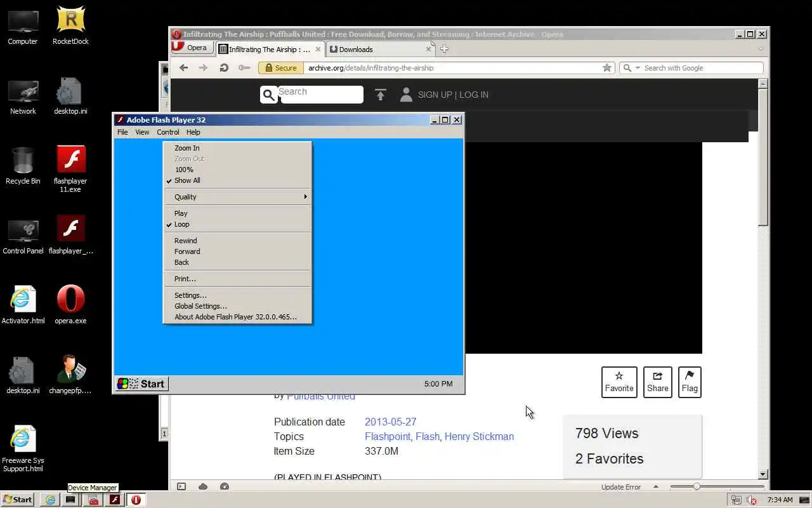Click the SIGN UP | LOG IN link
812x508 pixels.
tap(453, 95)
